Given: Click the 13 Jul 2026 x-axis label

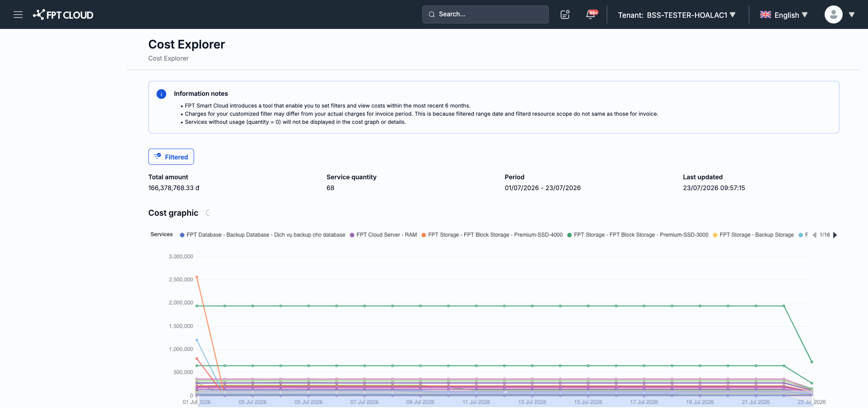Looking at the screenshot, I should pyautogui.click(x=532, y=402).
